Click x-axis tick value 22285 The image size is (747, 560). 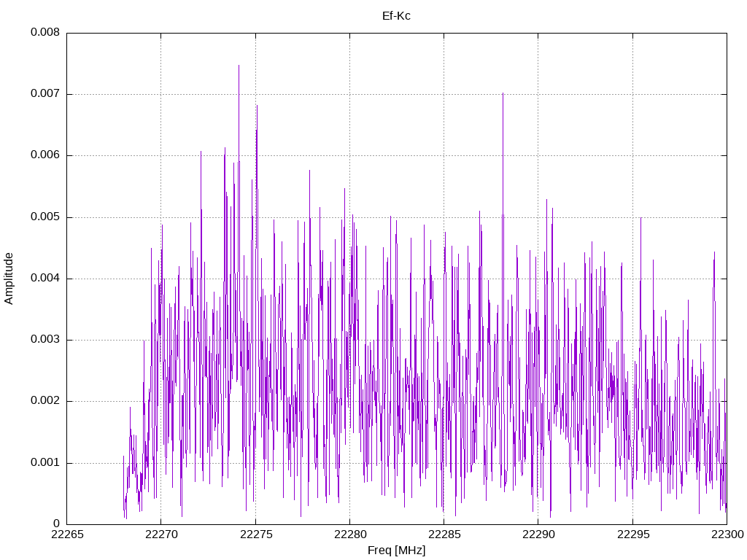tap(444, 534)
